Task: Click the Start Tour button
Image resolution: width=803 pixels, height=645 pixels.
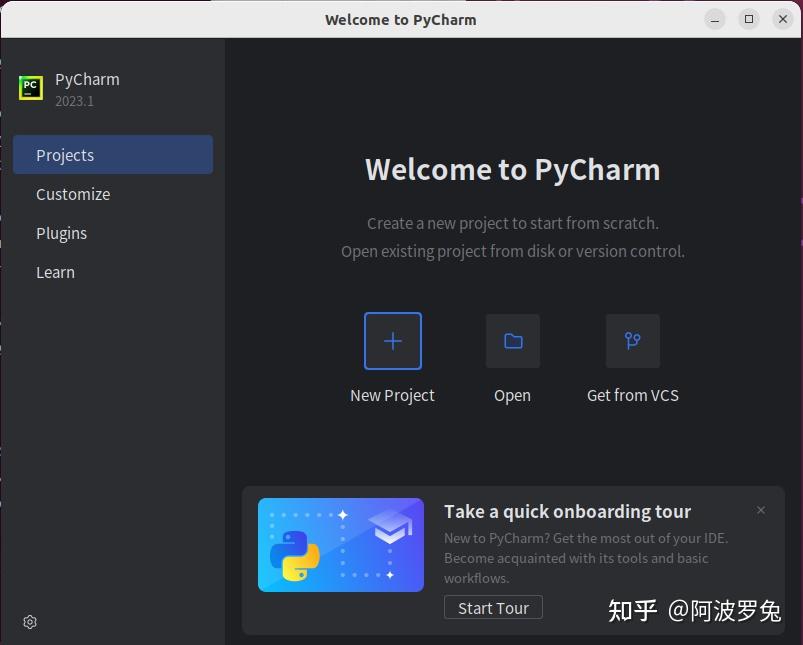Action: (493, 608)
